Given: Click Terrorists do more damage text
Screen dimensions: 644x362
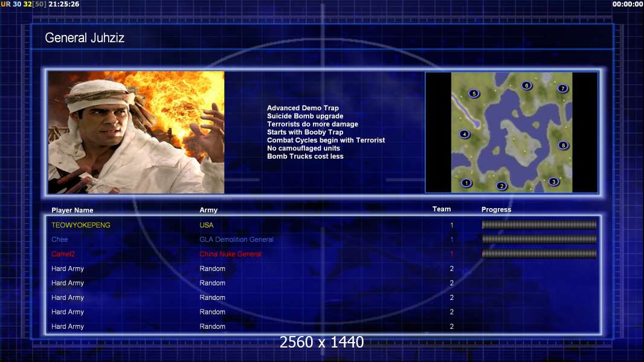Looking at the screenshot, I should [x=312, y=124].
